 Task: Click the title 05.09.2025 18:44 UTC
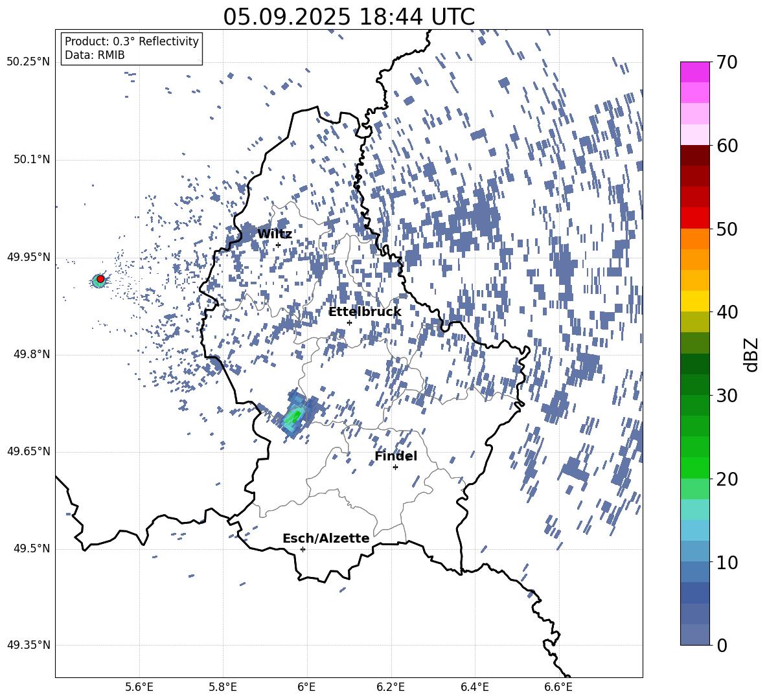pos(349,17)
